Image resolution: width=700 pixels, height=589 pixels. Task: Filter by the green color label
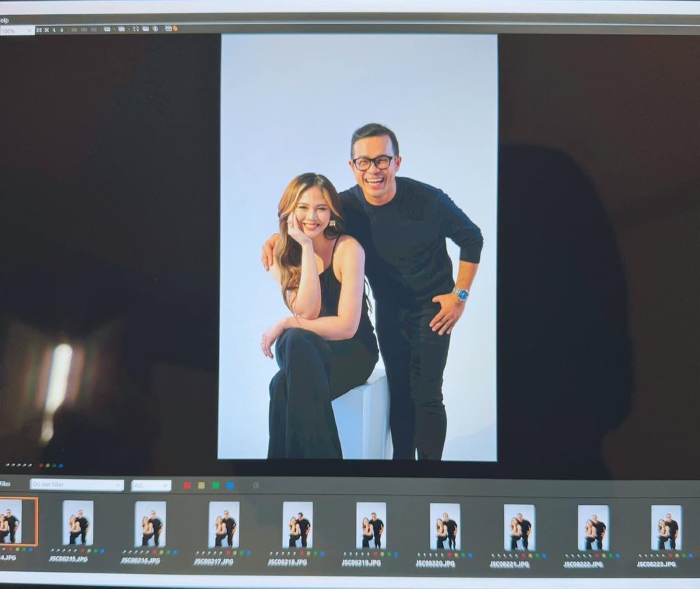[x=215, y=485]
